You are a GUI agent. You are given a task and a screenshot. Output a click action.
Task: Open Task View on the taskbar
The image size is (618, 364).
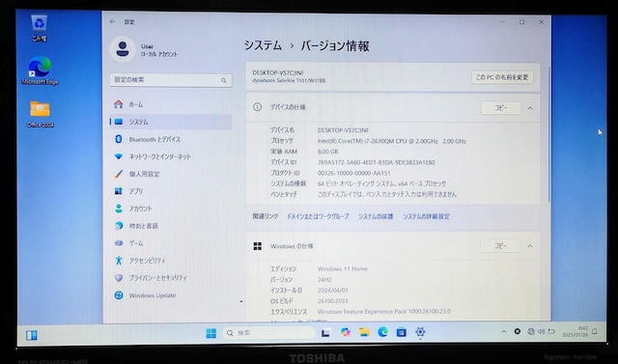click(325, 333)
